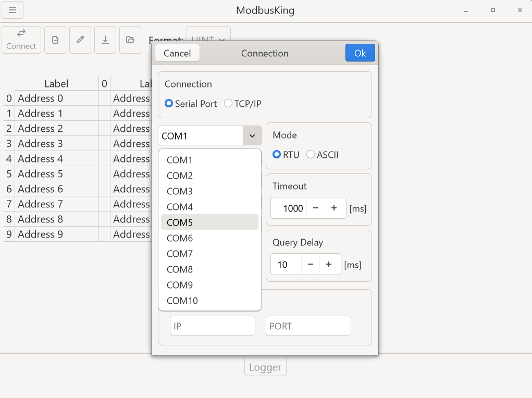Select the Serial Port radio button
Viewport: 532px width, 398px height.
169,104
